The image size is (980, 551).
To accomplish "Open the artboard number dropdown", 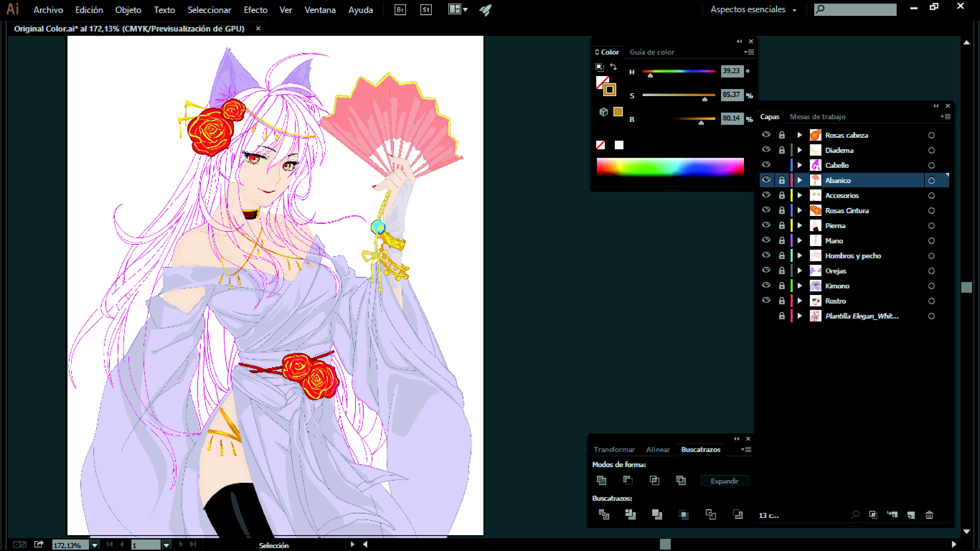I will pyautogui.click(x=166, y=545).
